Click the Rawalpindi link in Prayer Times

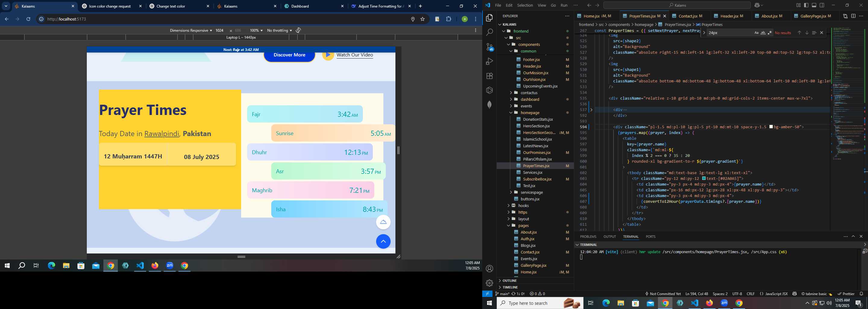[x=162, y=134]
